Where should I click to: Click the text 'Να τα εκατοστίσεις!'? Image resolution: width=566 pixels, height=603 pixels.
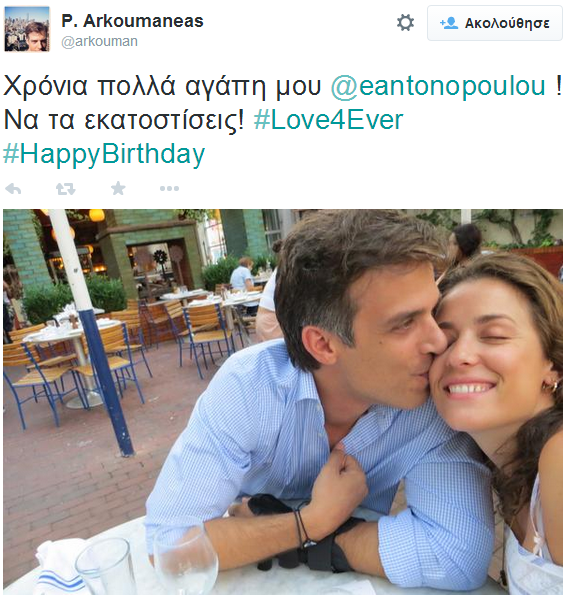pos(124,120)
